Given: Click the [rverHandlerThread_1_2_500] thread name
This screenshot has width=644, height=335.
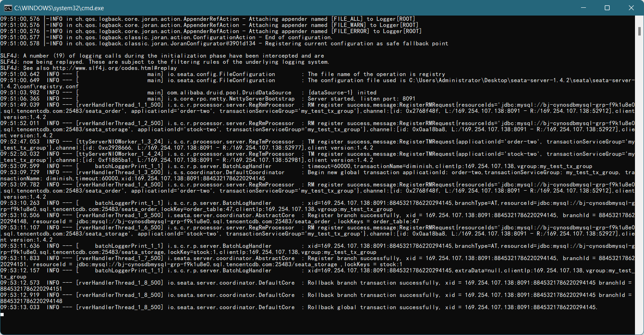Looking at the screenshot, I should (119, 123).
